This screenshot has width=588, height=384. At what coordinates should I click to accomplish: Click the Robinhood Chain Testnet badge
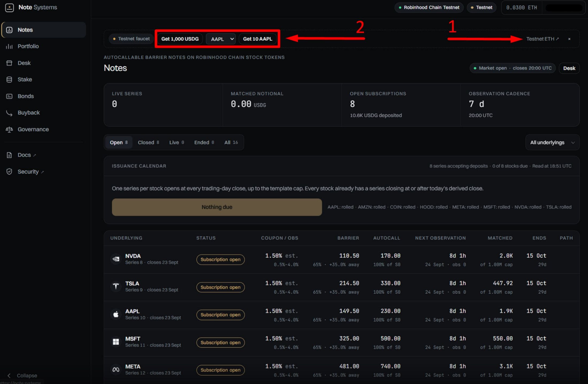tap(429, 7)
